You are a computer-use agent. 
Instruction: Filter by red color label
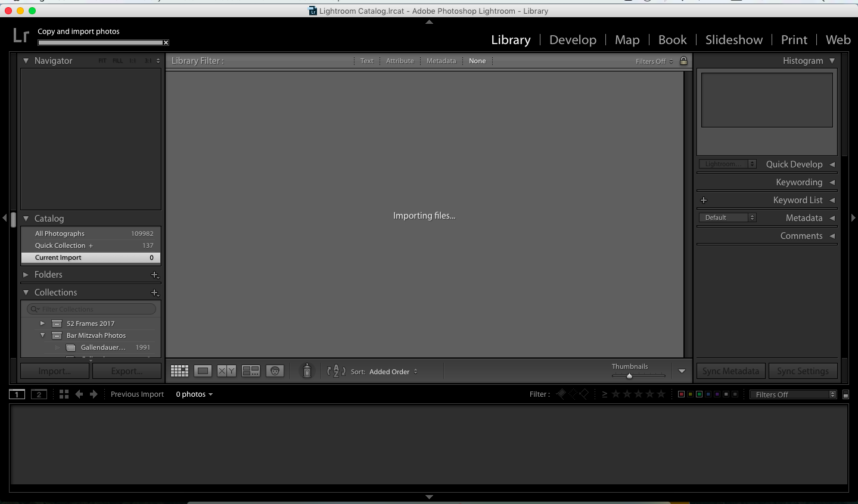coord(681,394)
